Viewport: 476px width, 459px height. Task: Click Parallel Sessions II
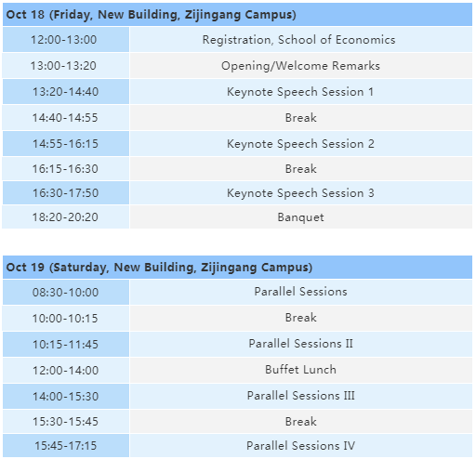coord(301,344)
